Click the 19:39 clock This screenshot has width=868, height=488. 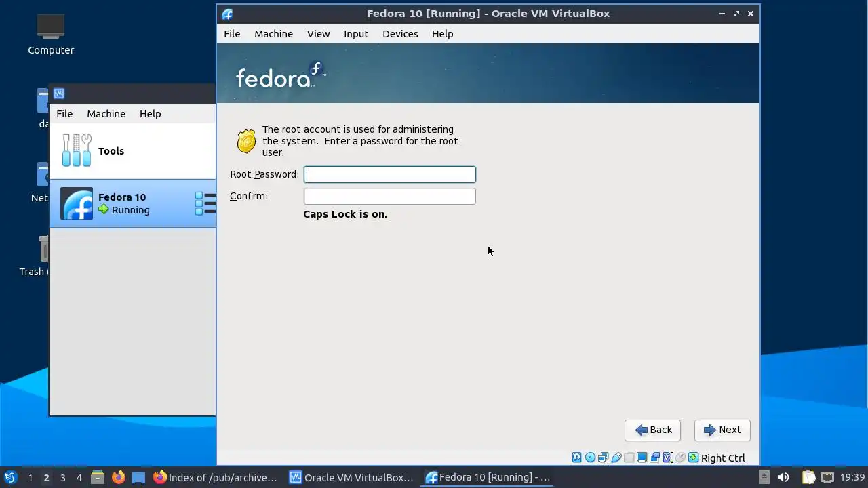click(852, 477)
